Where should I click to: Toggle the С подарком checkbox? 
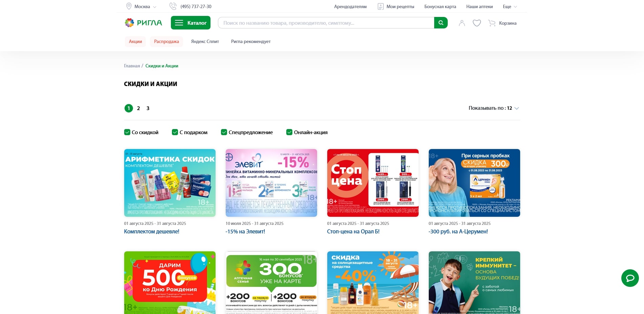pos(175,132)
